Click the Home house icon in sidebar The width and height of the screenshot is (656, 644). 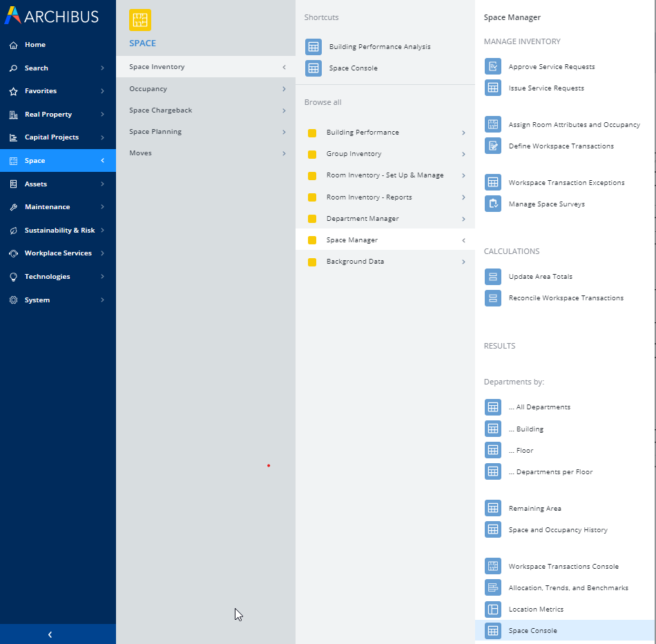coord(13,45)
